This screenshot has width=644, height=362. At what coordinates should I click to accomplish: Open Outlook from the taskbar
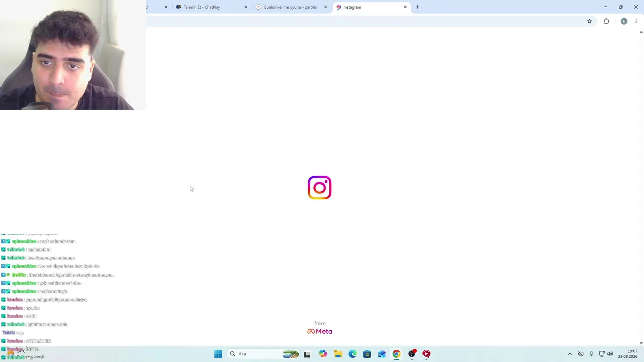coord(382,354)
